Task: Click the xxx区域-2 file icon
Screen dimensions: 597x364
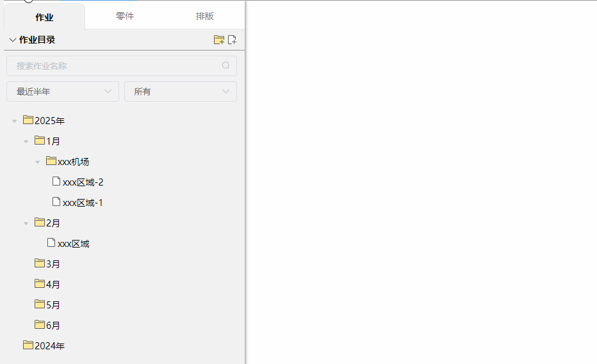Action: tap(56, 182)
